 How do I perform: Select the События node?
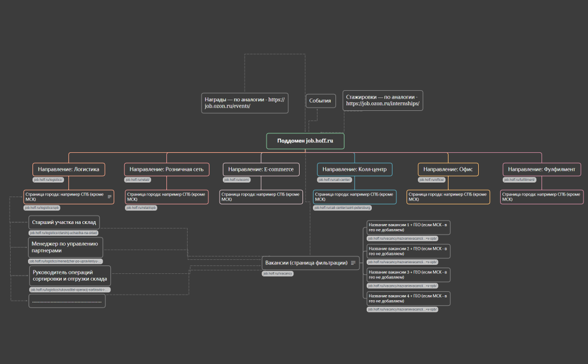pos(320,101)
